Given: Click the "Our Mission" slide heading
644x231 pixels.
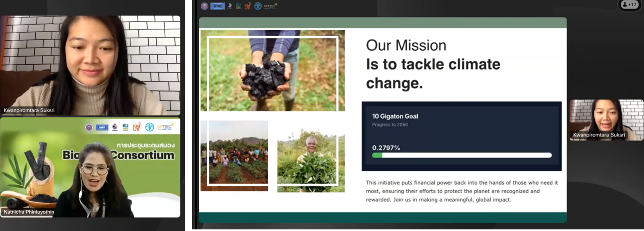Looking at the screenshot, I should point(406,45).
